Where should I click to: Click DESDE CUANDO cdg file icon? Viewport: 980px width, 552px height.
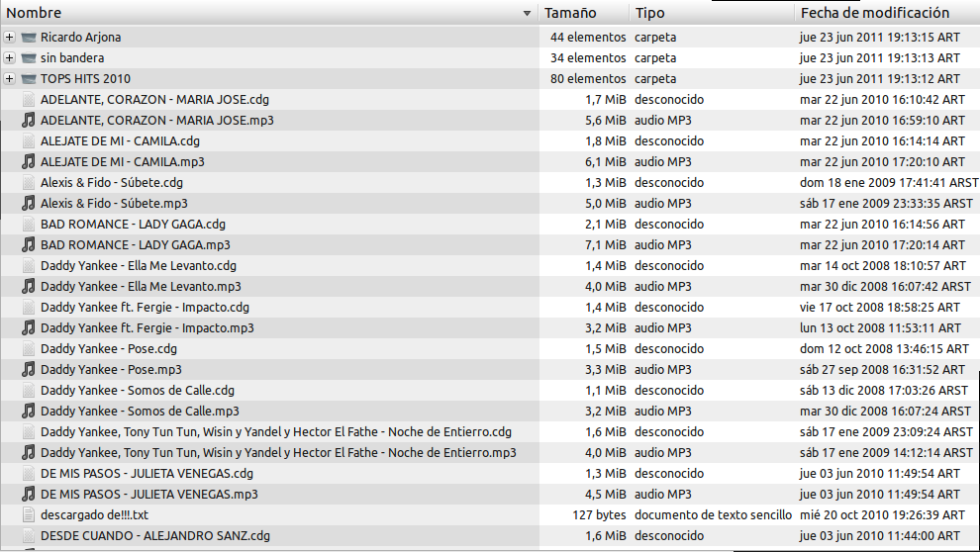point(28,536)
